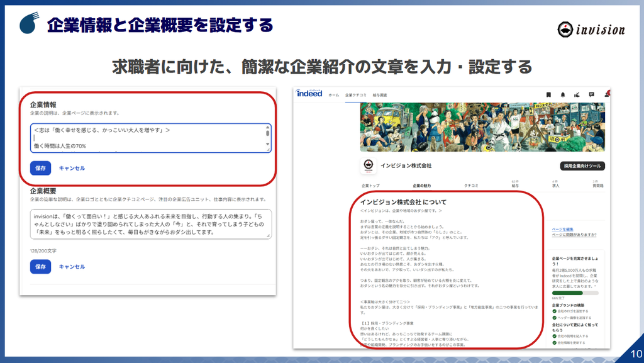This screenshot has width=644, height=363.
Task: Click checkmark beside ヘッダー画像を追加する
Action: (x=555, y=318)
